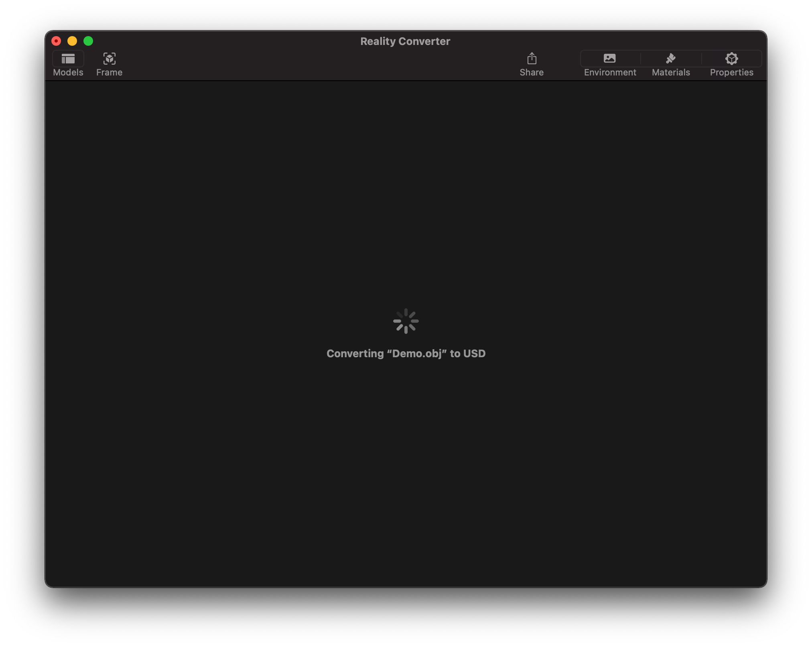Click the Converting Demo.obj status text
812x647 pixels.
coord(406,354)
